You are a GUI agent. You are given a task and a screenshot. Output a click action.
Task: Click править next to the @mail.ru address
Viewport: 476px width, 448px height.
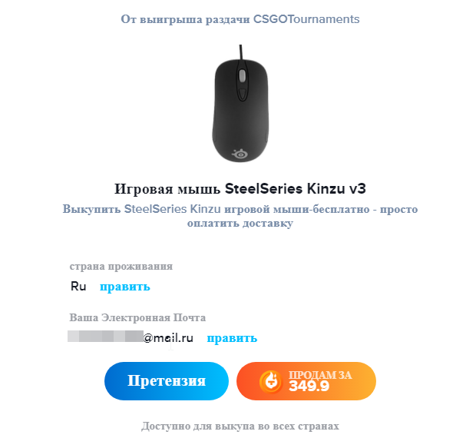(232, 337)
